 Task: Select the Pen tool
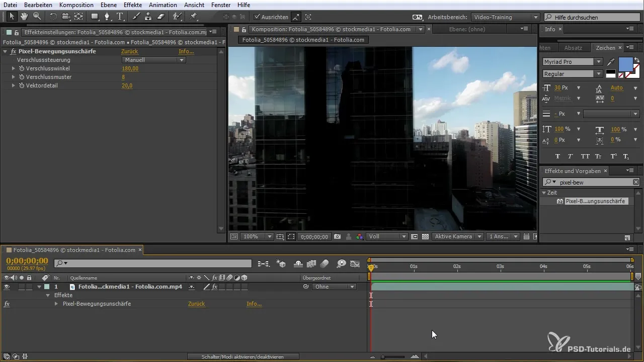click(107, 17)
